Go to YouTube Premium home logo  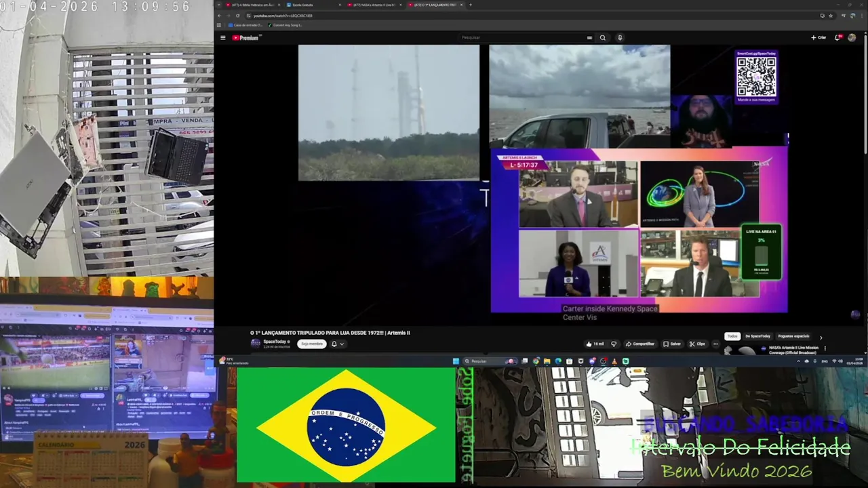245,38
